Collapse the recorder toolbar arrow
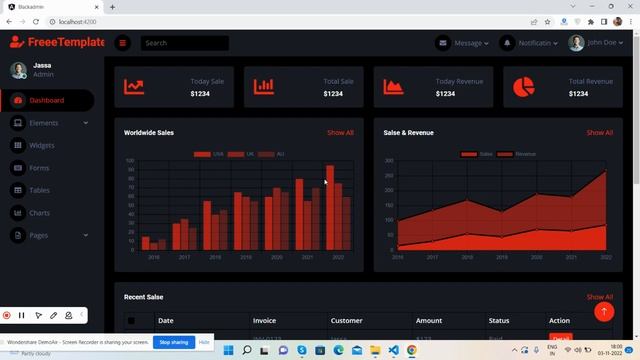 pyautogui.click(x=82, y=315)
